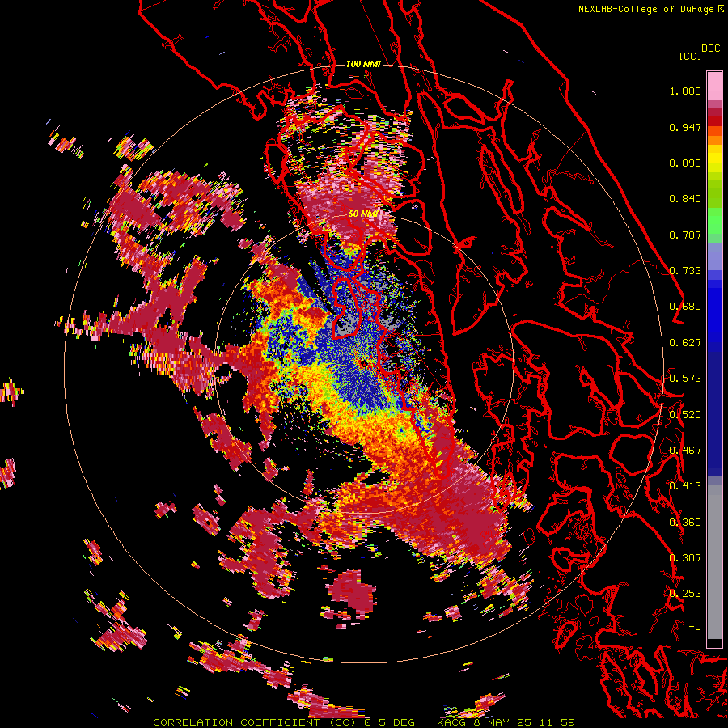Click the DCC label above the color scale

coord(711,48)
